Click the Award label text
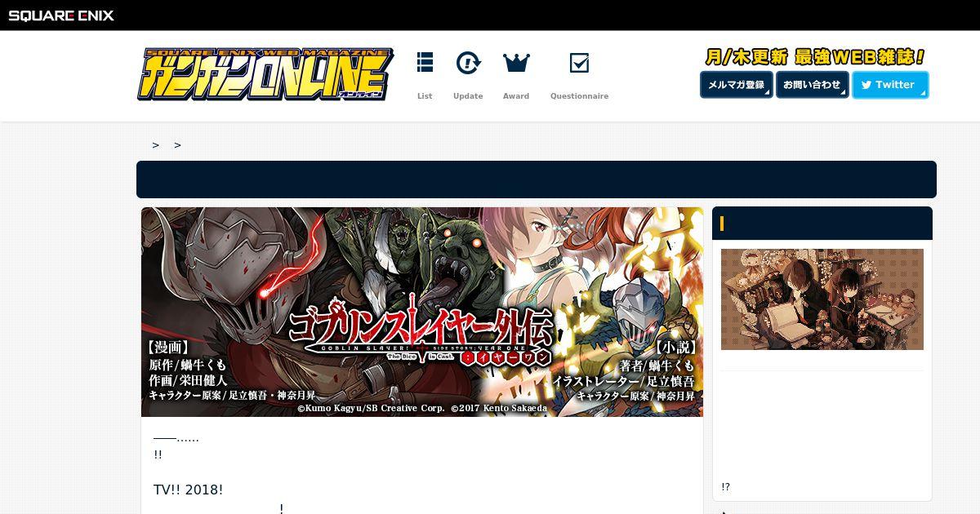The width and height of the screenshot is (980, 514). pos(516,96)
